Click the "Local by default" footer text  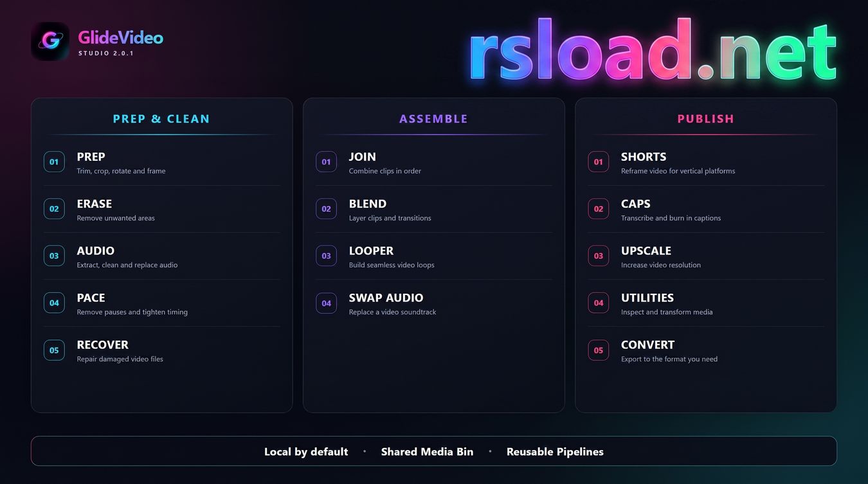point(306,452)
